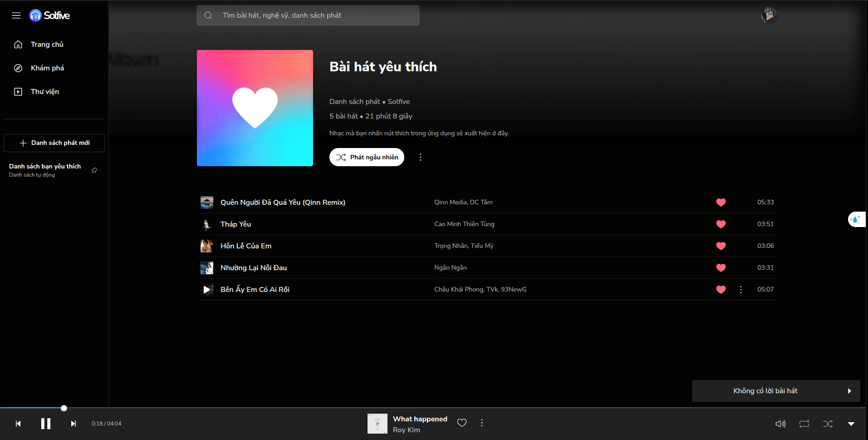Open more options for the playlist header
The image size is (868, 440).
(421, 157)
